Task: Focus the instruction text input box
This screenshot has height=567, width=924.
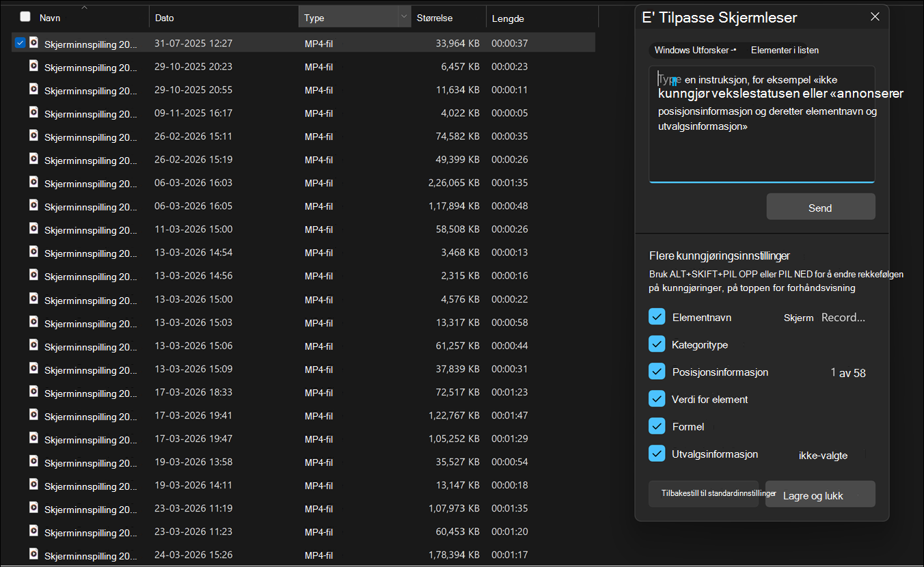Action: (761, 124)
